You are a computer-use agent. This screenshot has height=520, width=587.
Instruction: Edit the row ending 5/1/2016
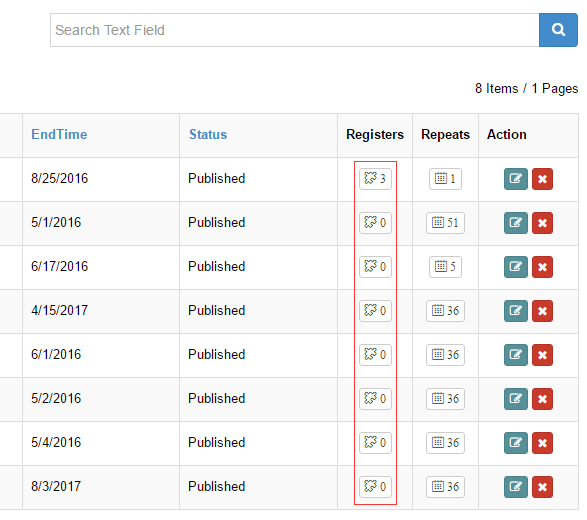[515, 223]
